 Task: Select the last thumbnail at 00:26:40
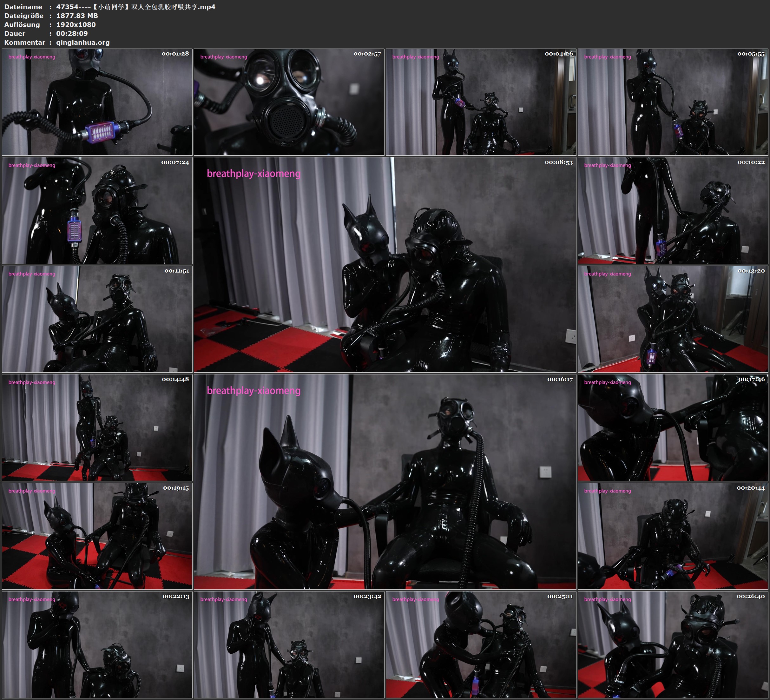[673, 644]
